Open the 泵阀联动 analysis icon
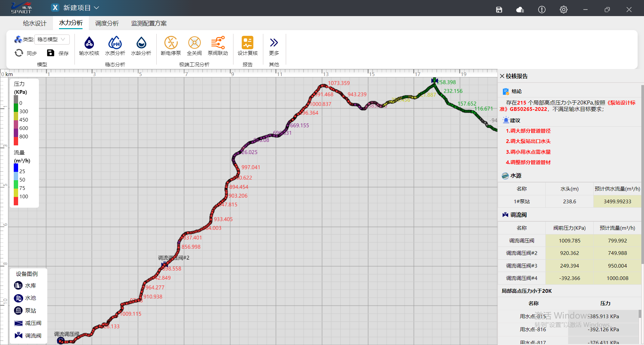 (x=218, y=46)
